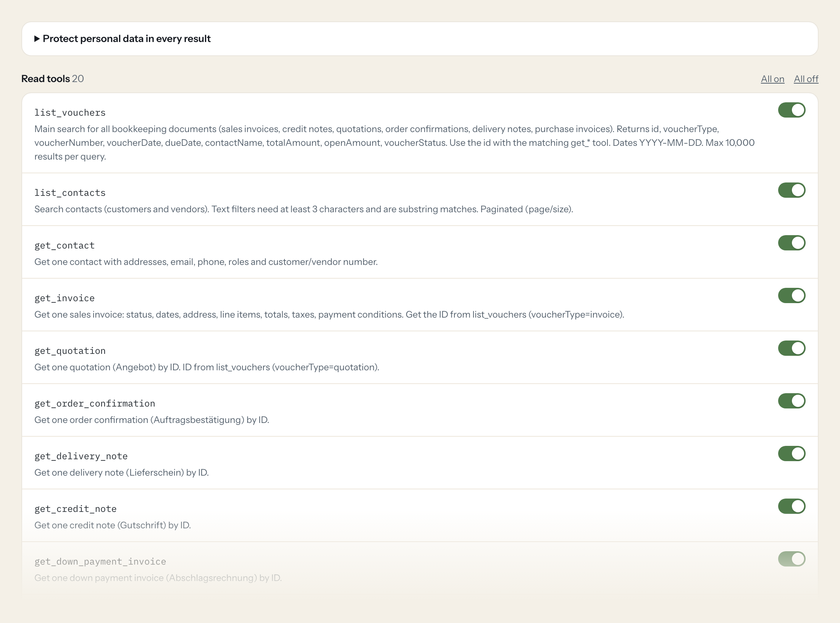Image resolution: width=840 pixels, height=623 pixels.
Task: Toggle the get_quotation switch
Action: (792, 348)
